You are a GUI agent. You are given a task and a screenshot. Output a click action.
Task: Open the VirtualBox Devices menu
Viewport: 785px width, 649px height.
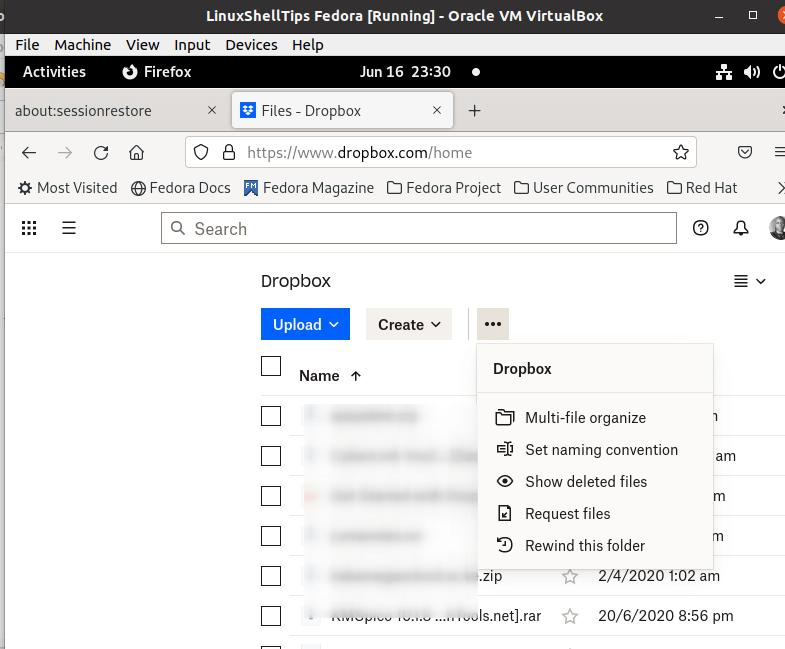coord(251,45)
